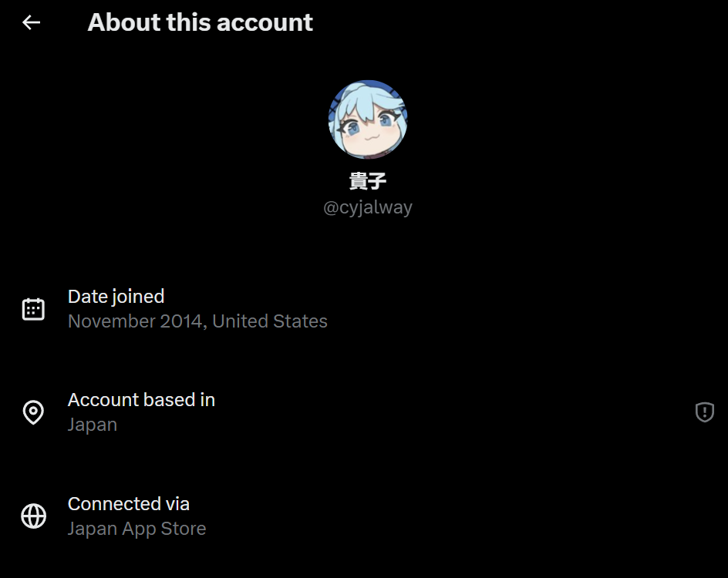Click the word account in the page title

(x=265, y=22)
